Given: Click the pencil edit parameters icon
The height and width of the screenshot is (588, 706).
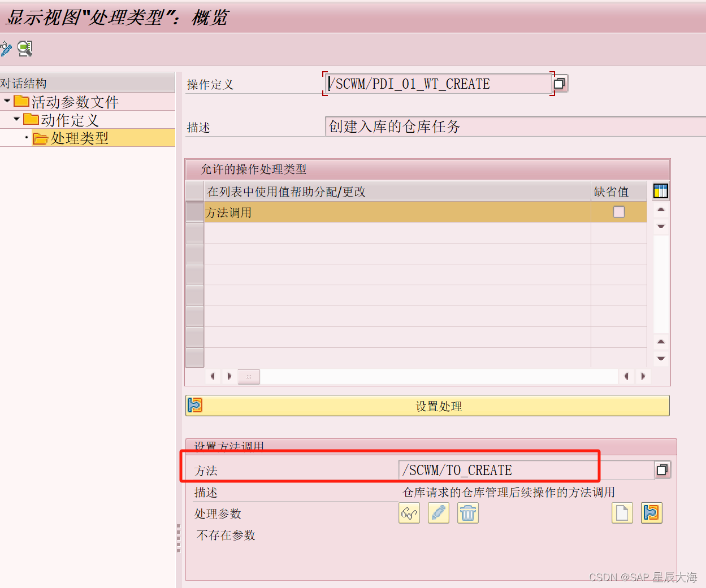Looking at the screenshot, I should coord(439,513).
